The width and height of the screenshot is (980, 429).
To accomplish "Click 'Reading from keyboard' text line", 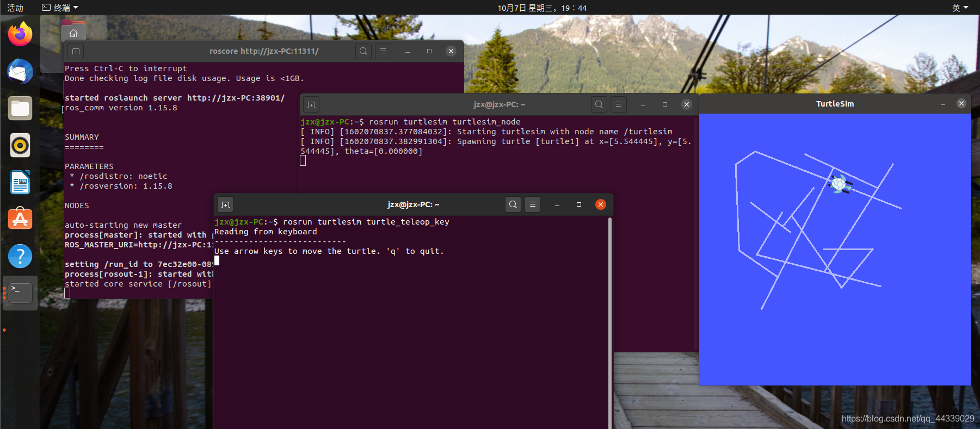I will pos(266,232).
